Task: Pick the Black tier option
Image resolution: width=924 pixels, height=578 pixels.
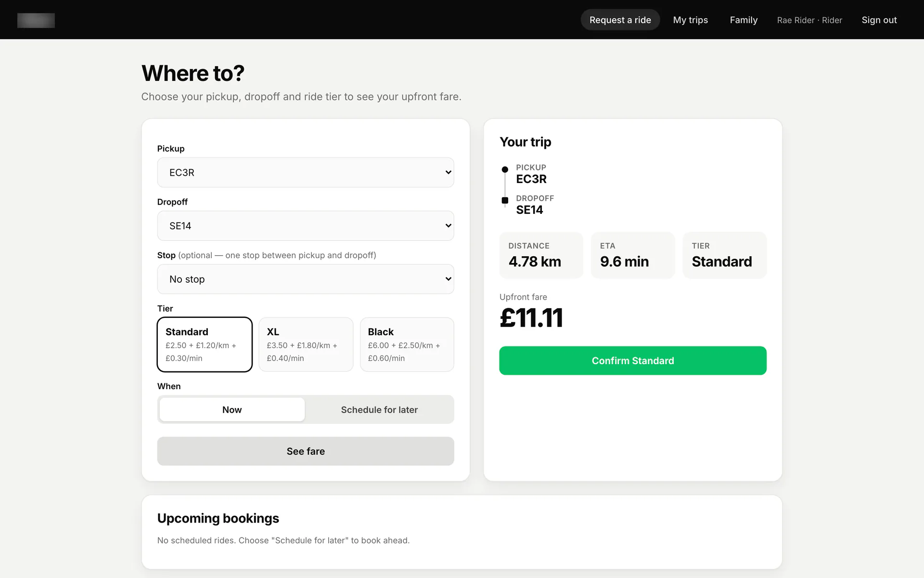Action: (407, 344)
